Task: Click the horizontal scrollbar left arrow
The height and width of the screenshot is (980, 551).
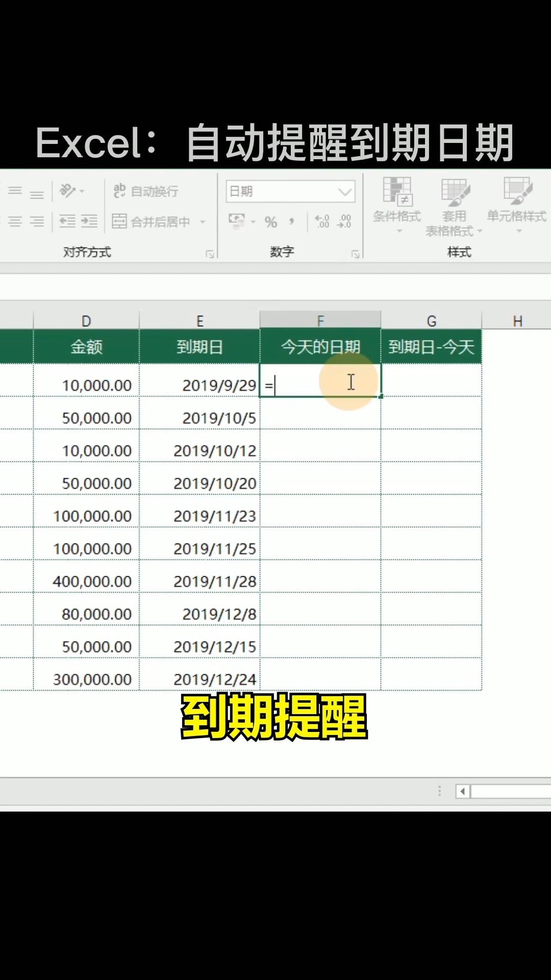Action: 463,792
